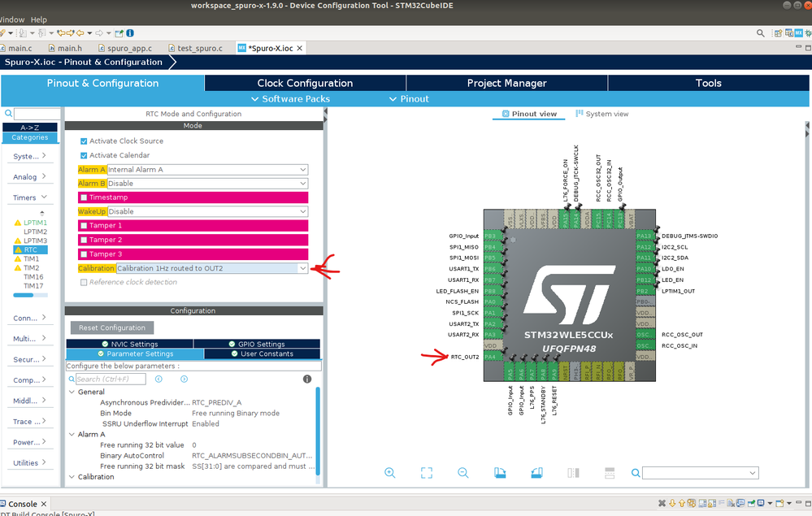
Task: Click the open new console icon
Action: (781, 503)
